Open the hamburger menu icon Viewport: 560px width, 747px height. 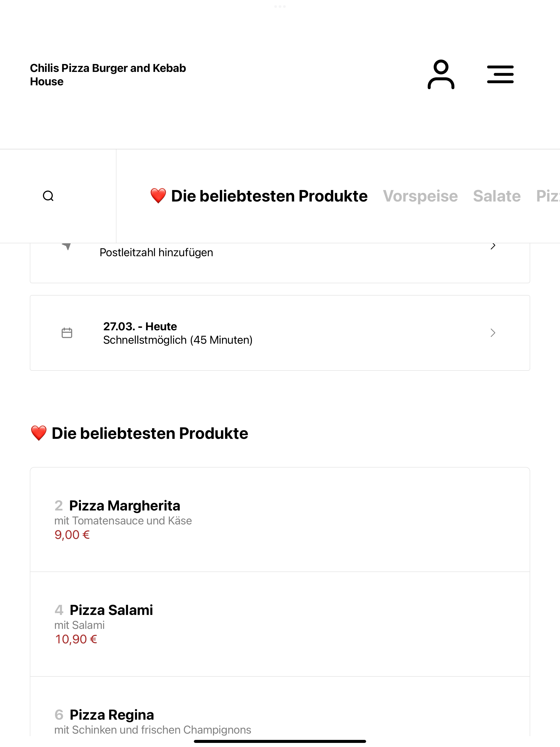(x=500, y=75)
